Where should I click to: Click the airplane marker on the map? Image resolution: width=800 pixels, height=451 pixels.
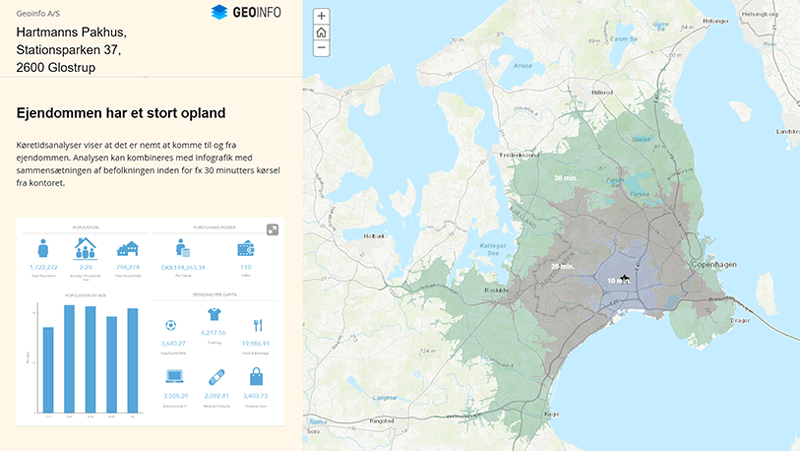pyautogui.click(x=625, y=276)
